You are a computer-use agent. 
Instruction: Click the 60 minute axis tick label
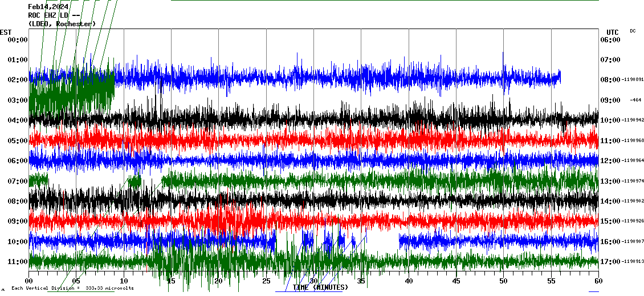click(598, 281)
